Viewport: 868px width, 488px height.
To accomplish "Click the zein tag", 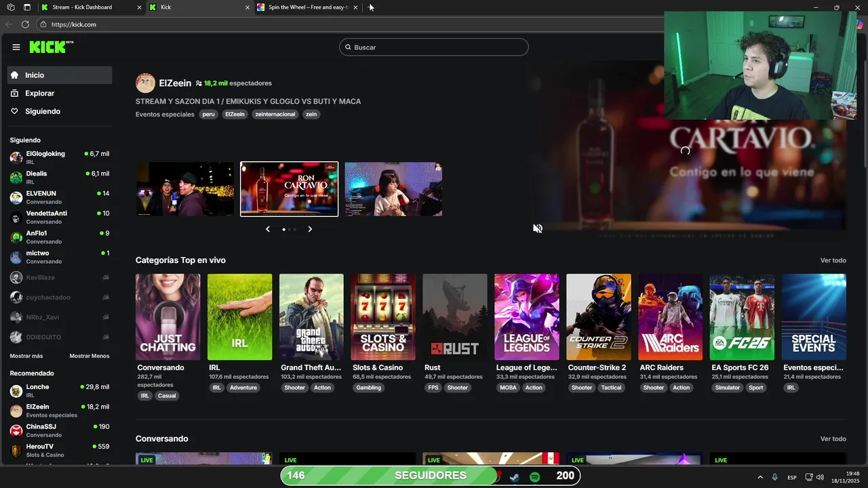I will pyautogui.click(x=311, y=115).
